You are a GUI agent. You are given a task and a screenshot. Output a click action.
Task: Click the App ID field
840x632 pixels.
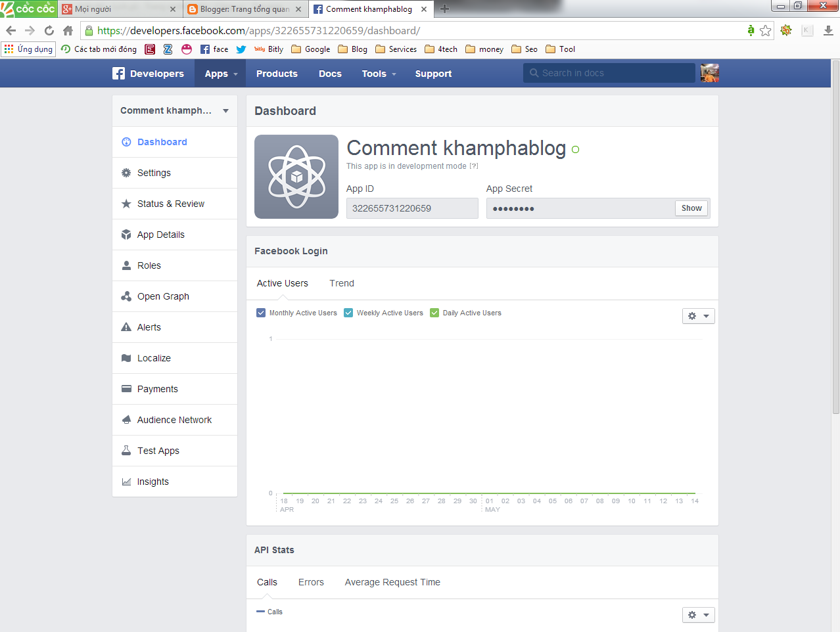click(x=412, y=208)
